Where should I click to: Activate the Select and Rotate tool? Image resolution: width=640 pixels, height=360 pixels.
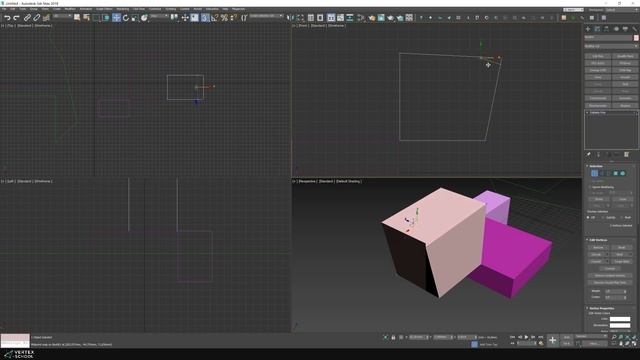coord(126,18)
